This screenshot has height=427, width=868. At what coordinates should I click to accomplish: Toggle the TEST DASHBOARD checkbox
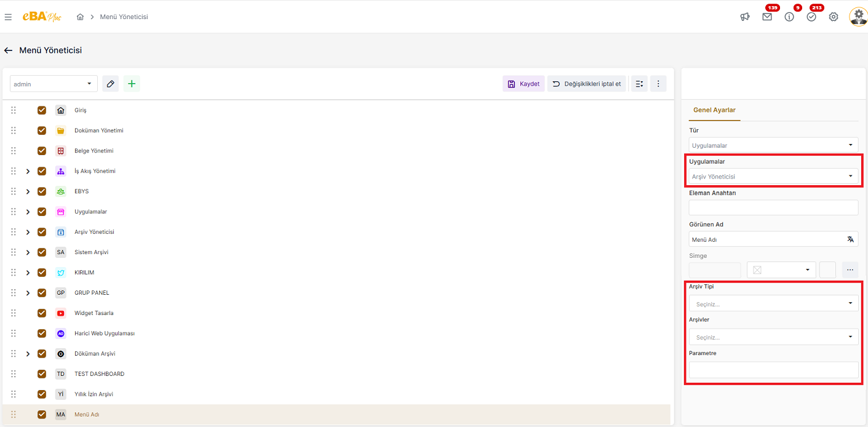click(42, 374)
